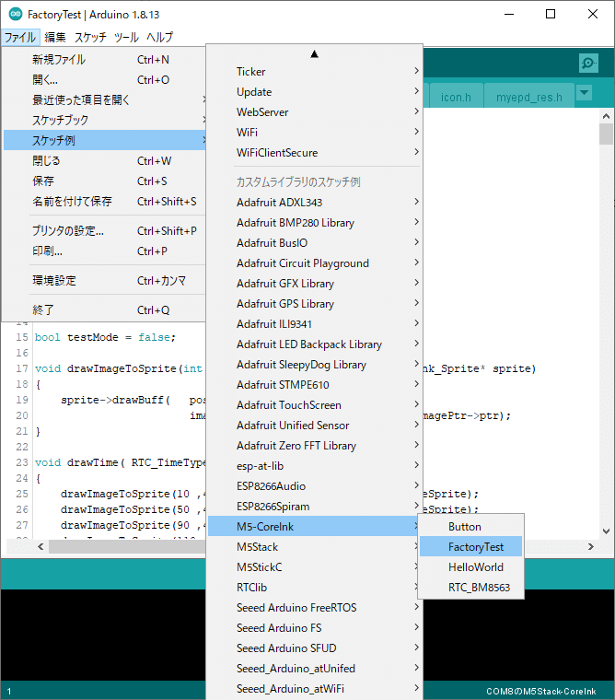Expand the WiFi examples submenu

(x=314, y=132)
